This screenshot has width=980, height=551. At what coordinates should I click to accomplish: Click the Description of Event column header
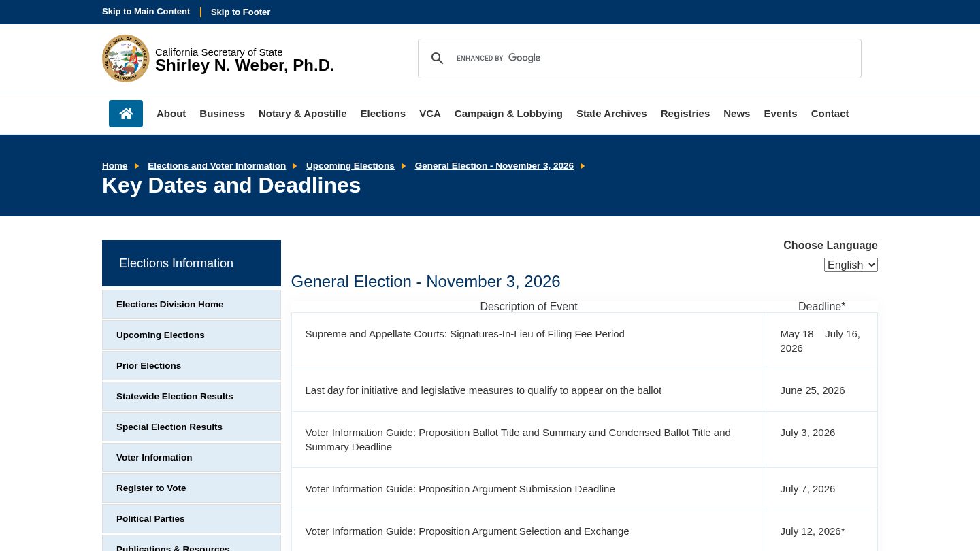[x=529, y=307]
